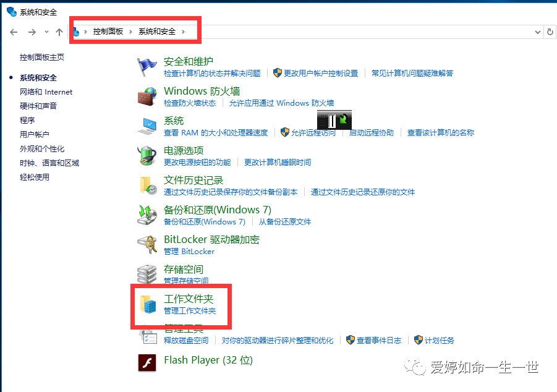
Task: Expand the chevron before 控制面板 breadcrumb
Action: [x=85, y=32]
